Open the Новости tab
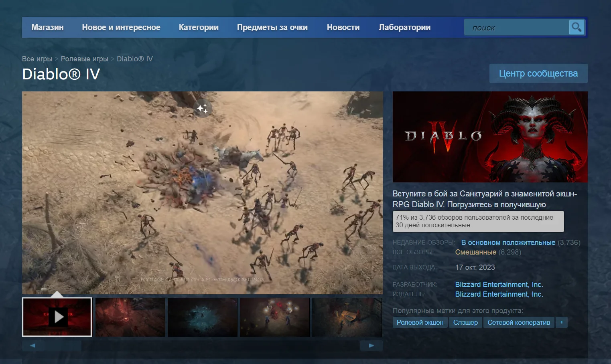 tap(343, 27)
